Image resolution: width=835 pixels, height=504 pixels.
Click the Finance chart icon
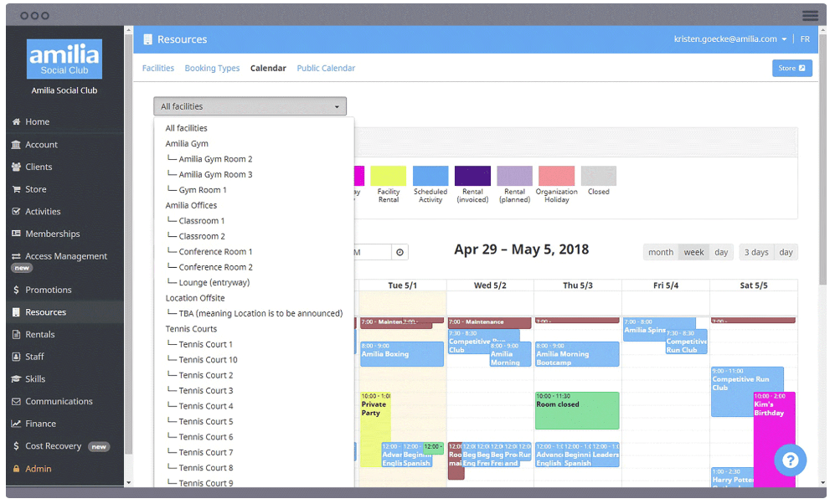[16, 424]
